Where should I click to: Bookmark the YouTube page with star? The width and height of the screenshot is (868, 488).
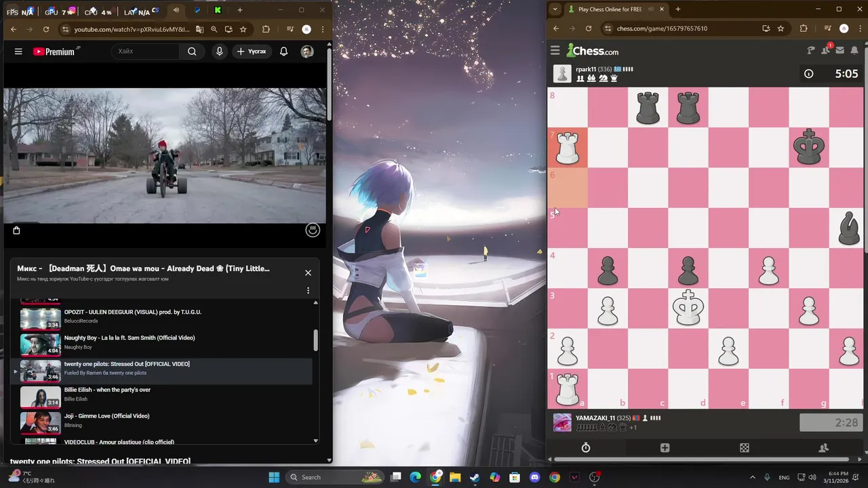pos(243,29)
